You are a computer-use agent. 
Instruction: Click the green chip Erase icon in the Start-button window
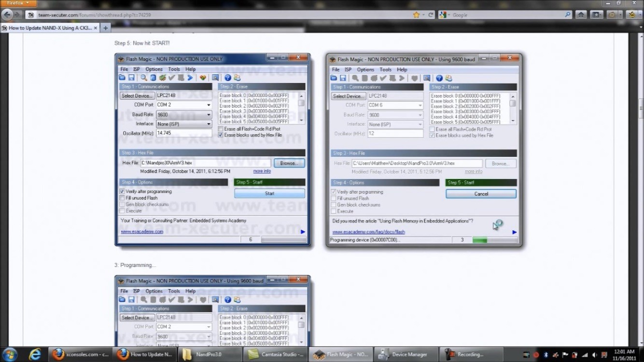163,78
